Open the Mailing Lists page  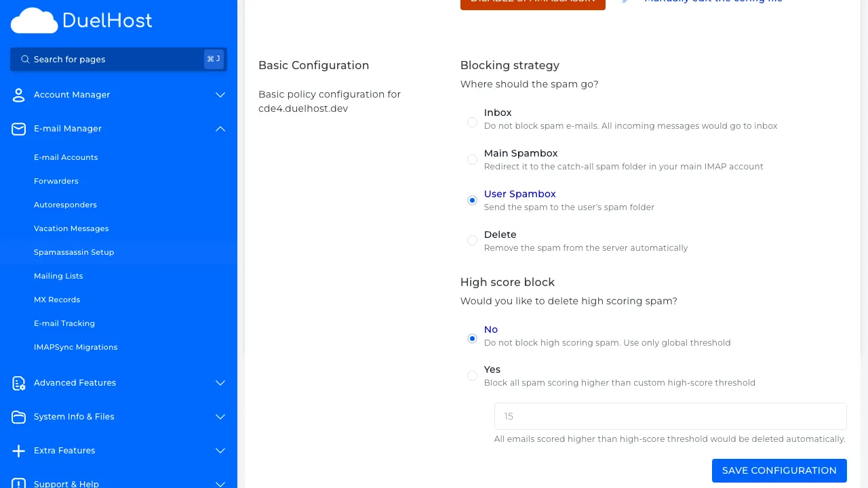click(58, 276)
